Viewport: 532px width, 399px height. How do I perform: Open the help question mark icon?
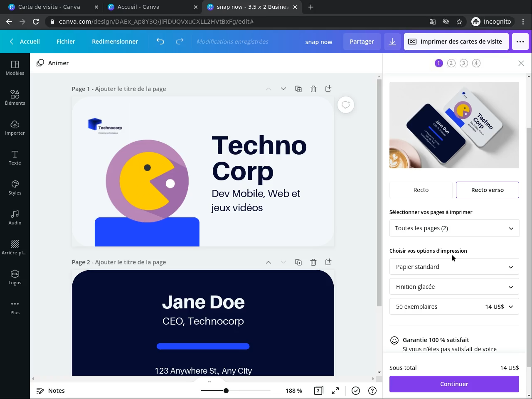coord(372,391)
